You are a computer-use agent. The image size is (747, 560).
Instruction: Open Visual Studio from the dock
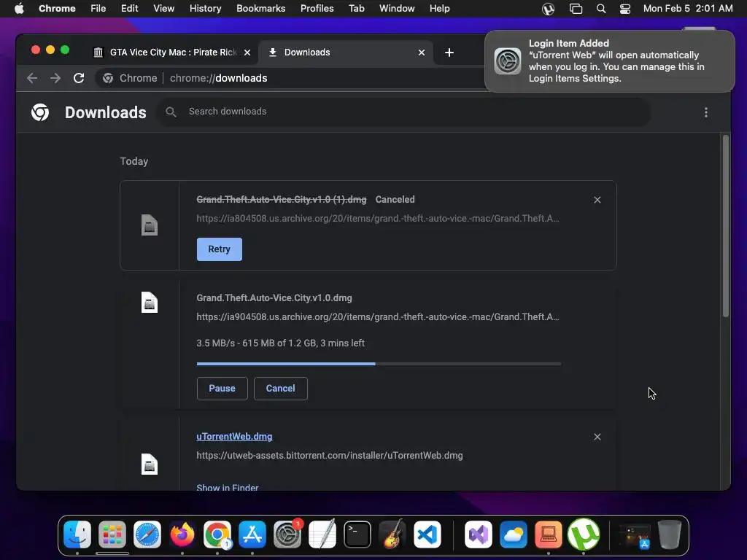[x=479, y=534]
